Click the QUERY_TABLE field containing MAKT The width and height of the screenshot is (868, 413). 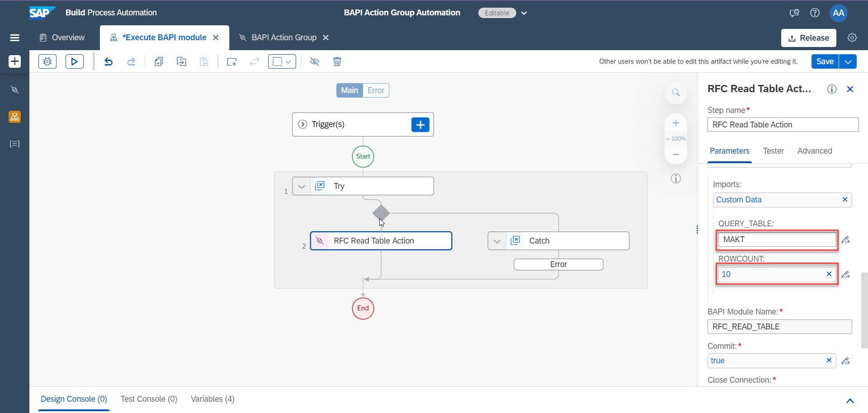(777, 239)
